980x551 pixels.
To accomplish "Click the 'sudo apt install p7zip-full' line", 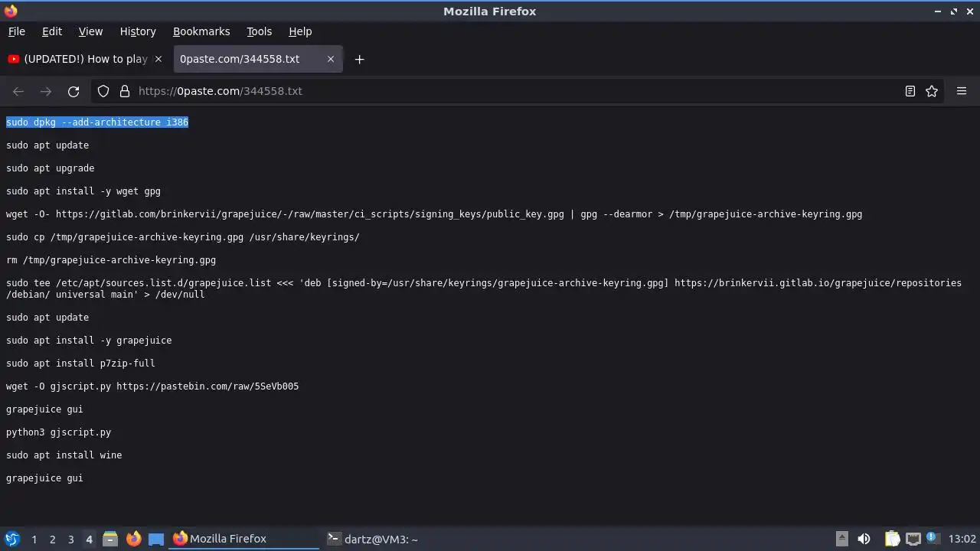I will 80,364.
